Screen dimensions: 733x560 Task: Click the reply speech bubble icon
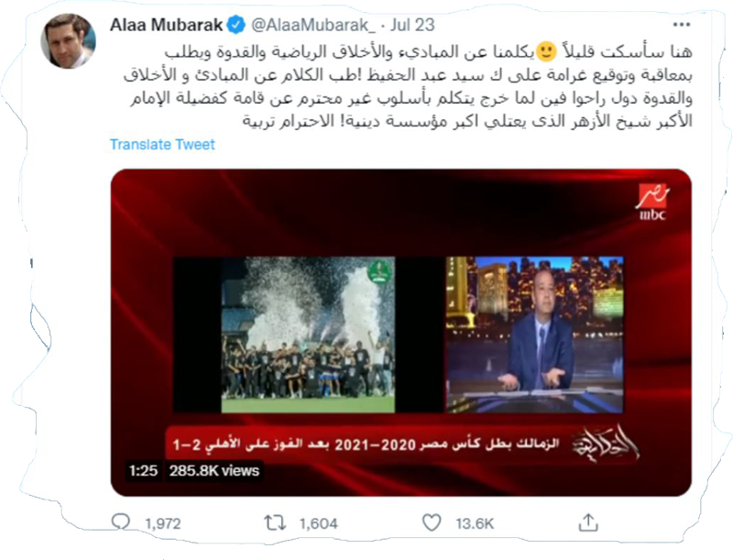pos(121,522)
